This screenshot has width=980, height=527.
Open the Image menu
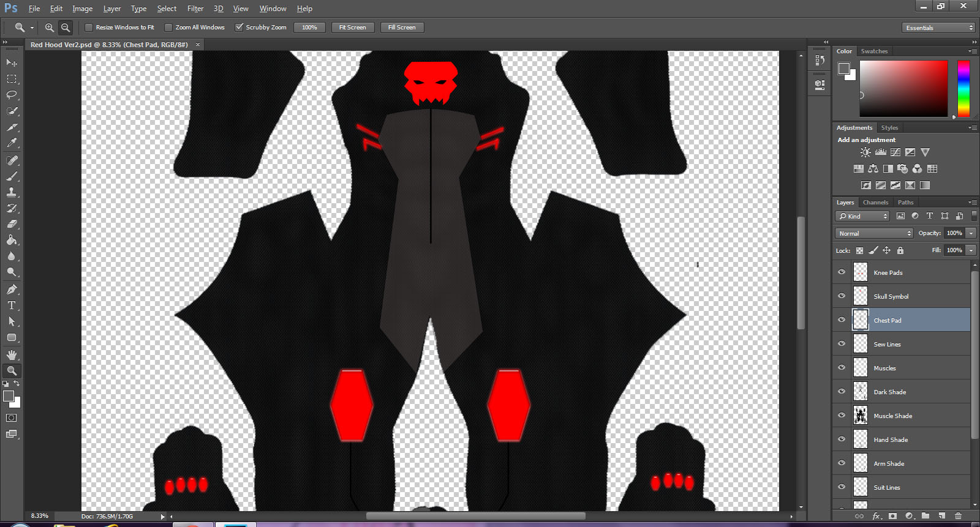pos(83,9)
